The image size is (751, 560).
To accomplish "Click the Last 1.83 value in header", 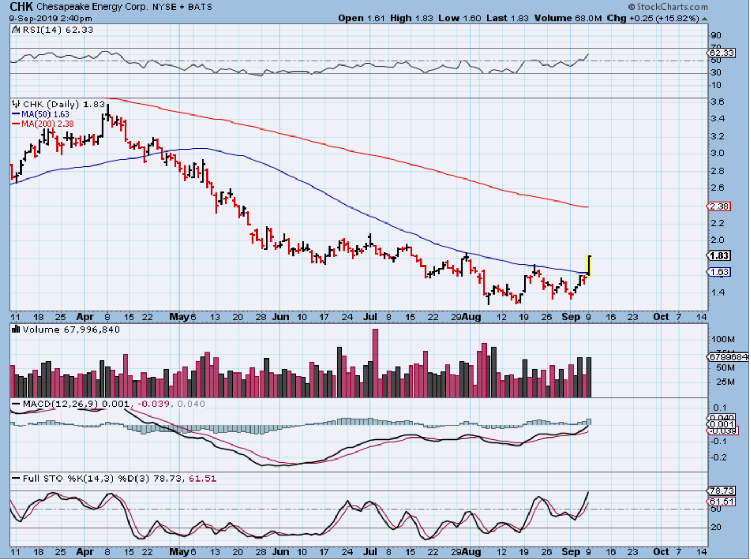I will tap(507, 18).
